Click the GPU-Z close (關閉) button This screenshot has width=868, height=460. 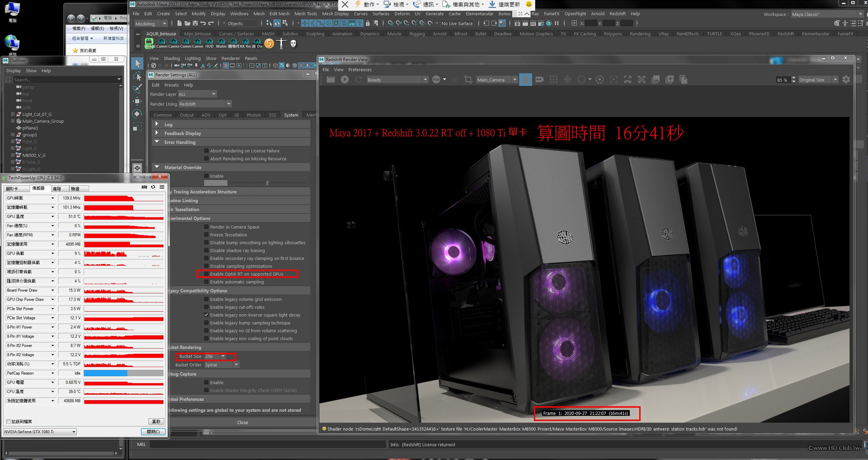pyautogui.click(x=153, y=432)
